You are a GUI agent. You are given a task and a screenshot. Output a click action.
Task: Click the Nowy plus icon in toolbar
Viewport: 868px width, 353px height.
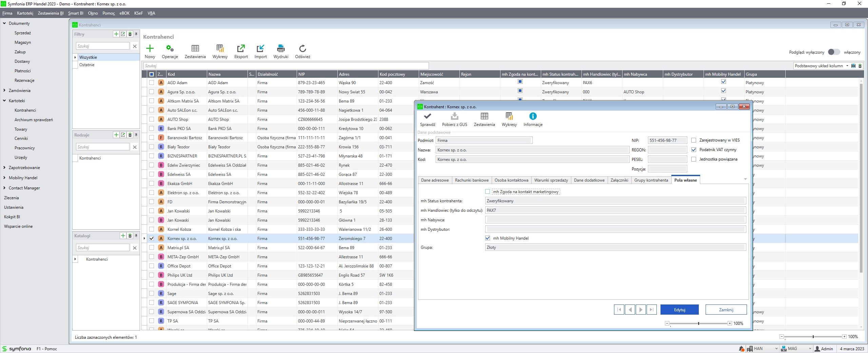(x=150, y=49)
